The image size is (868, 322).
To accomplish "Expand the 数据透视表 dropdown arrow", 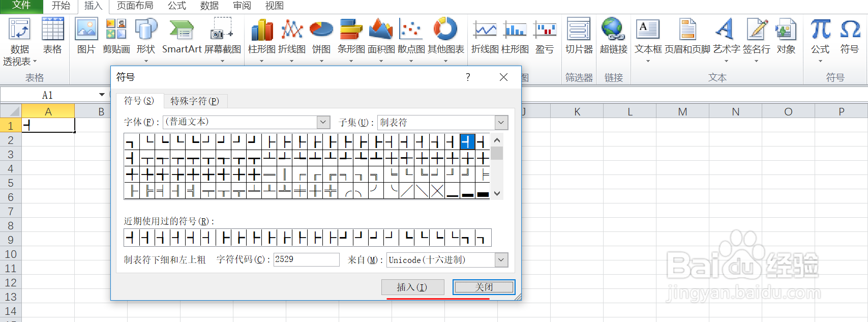I will click(35, 62).
